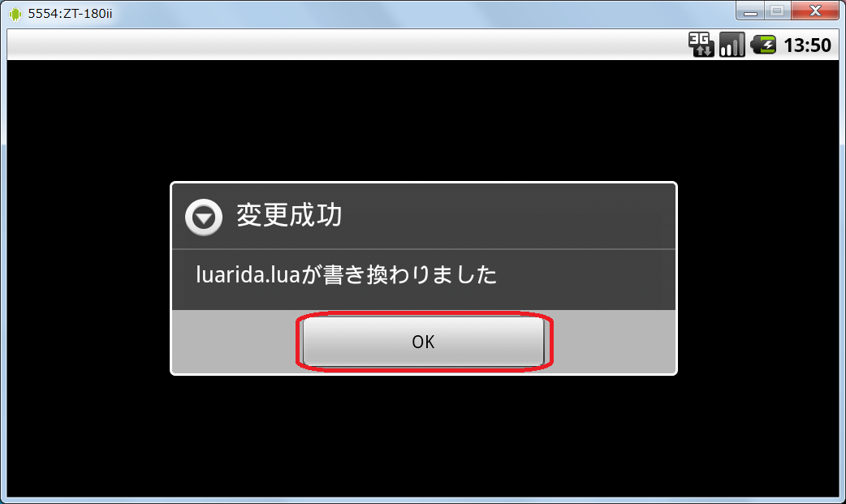Click the luarida.lua message text
The height and width of the screenshot is (504, 846).
pyautogui.click(x=346, y=274)
